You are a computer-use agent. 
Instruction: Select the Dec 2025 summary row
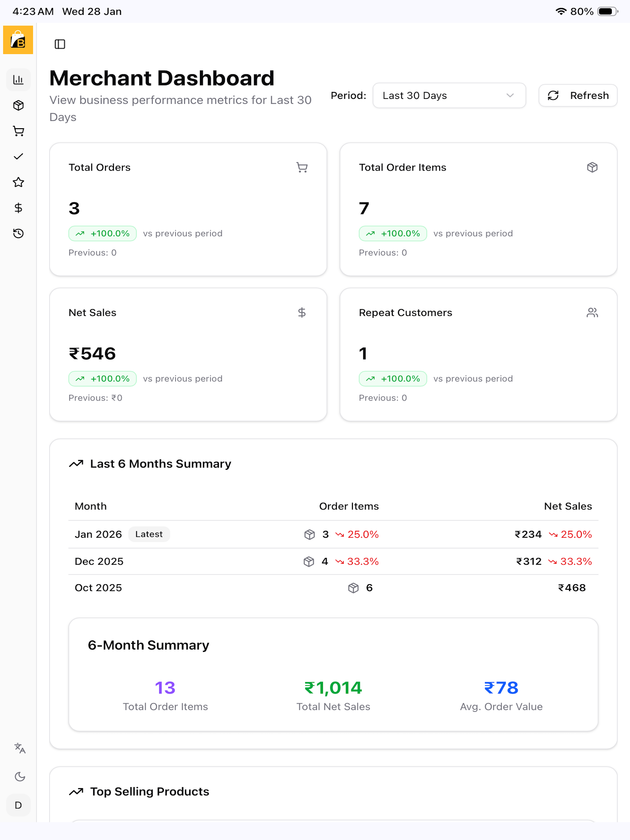[333, 561]
